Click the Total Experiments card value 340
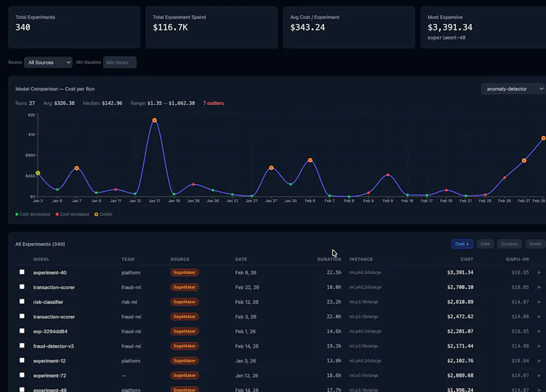The image size is (546, 392). point(23,27)
